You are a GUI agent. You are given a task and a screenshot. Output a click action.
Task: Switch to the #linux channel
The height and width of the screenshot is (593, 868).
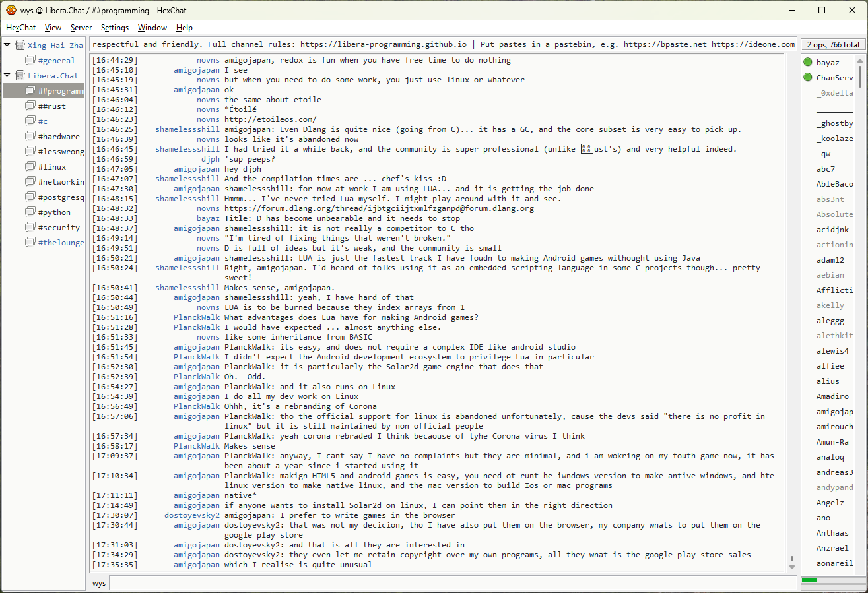coord(52,167)
